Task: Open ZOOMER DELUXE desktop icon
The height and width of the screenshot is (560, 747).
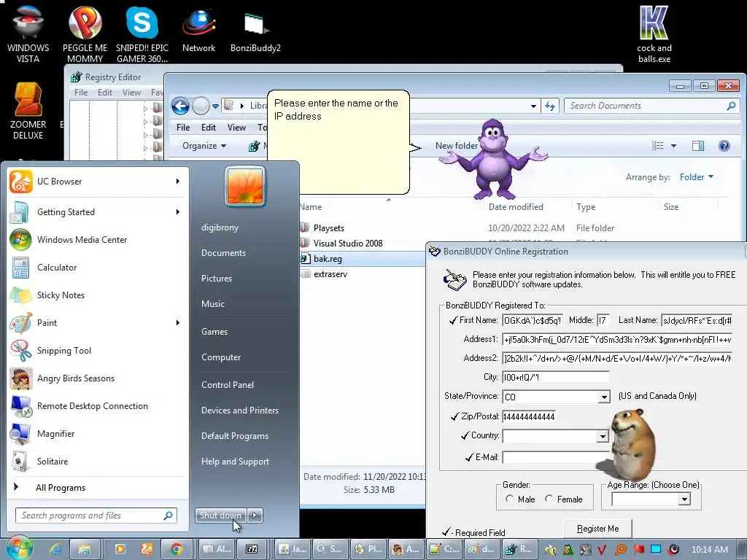Action: coord(28,111)
